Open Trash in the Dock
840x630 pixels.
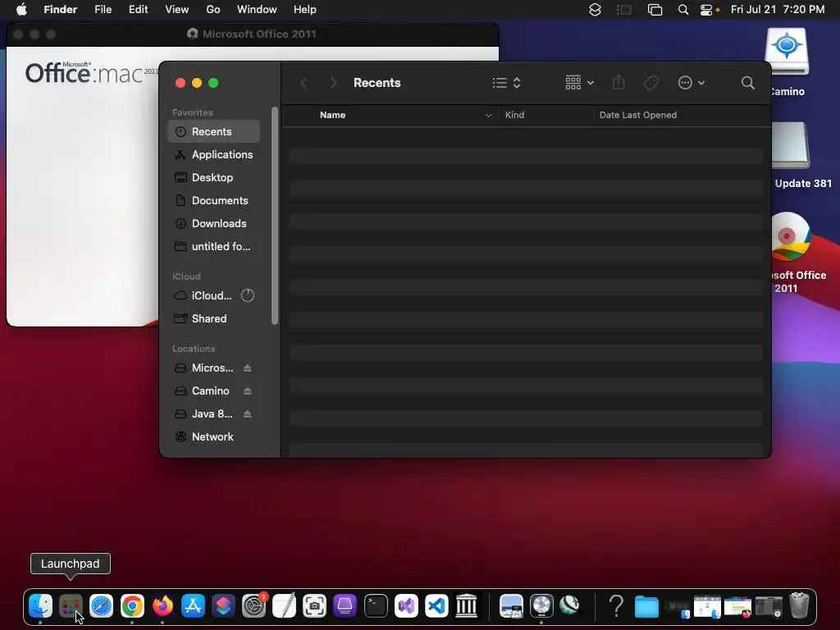click(x=799, y=606)
